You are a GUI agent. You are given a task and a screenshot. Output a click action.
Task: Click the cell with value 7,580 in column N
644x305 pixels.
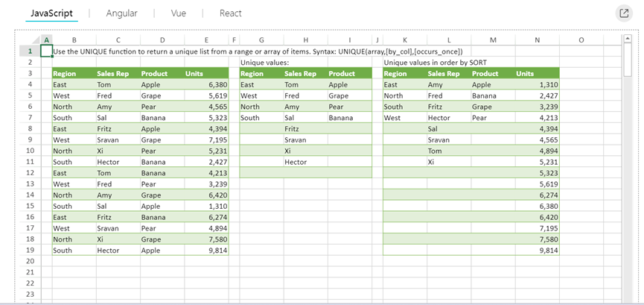538,239
